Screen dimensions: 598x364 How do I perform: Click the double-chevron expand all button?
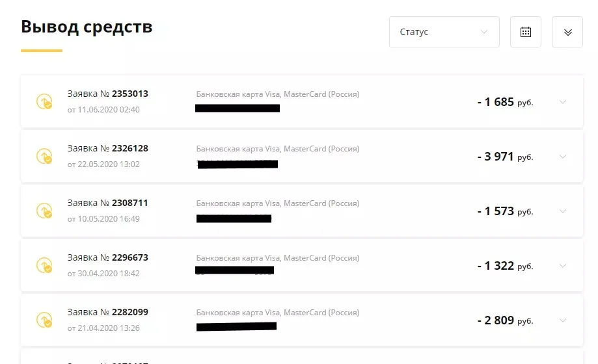coord(567,32)
